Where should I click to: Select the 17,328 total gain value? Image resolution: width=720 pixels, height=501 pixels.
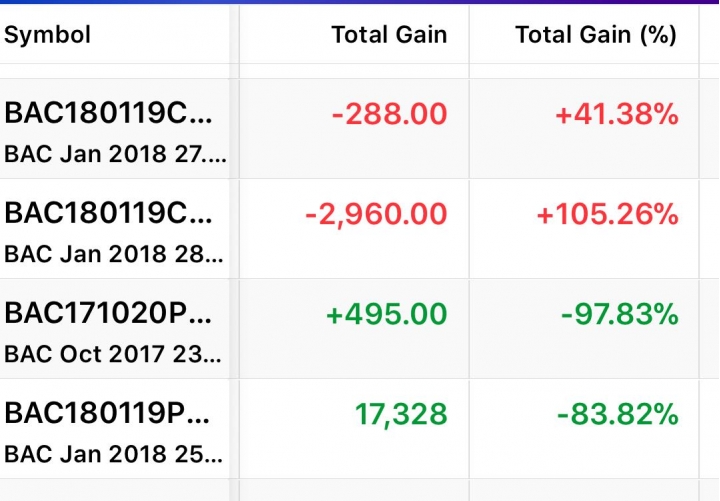coord(401,415)
